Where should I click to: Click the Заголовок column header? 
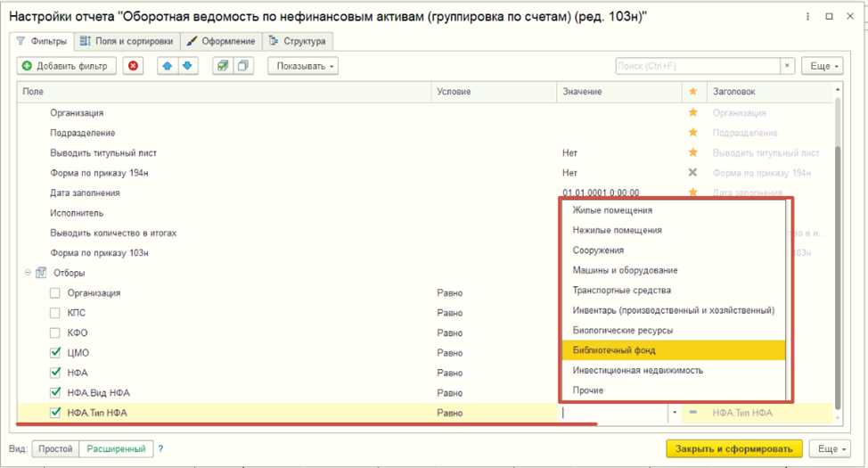pyautogui.click(x=770, y=92)
